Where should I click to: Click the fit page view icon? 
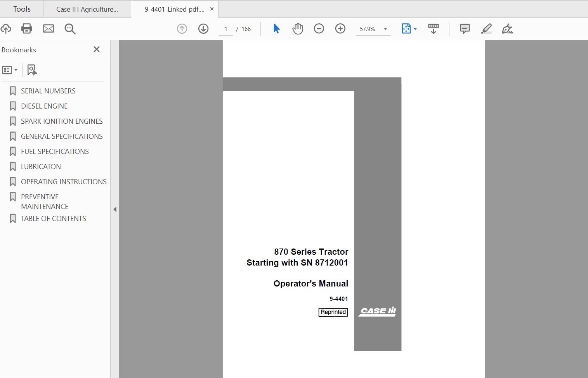406,29
